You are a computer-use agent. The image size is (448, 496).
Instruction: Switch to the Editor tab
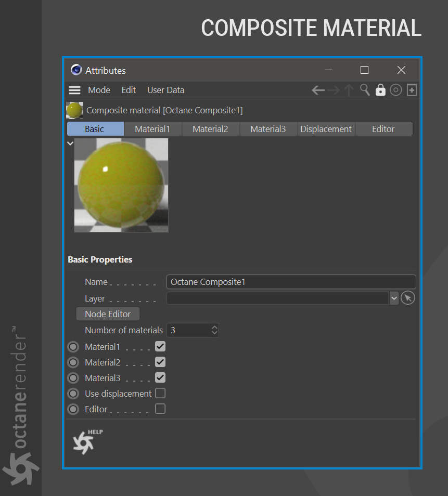pos(383,129)
